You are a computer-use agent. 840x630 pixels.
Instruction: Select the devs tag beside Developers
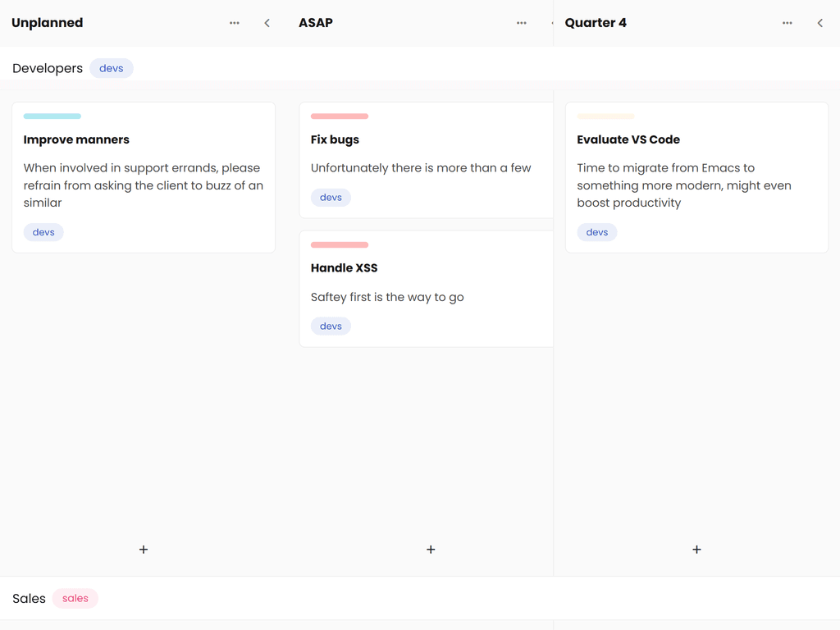coord(112,69)
